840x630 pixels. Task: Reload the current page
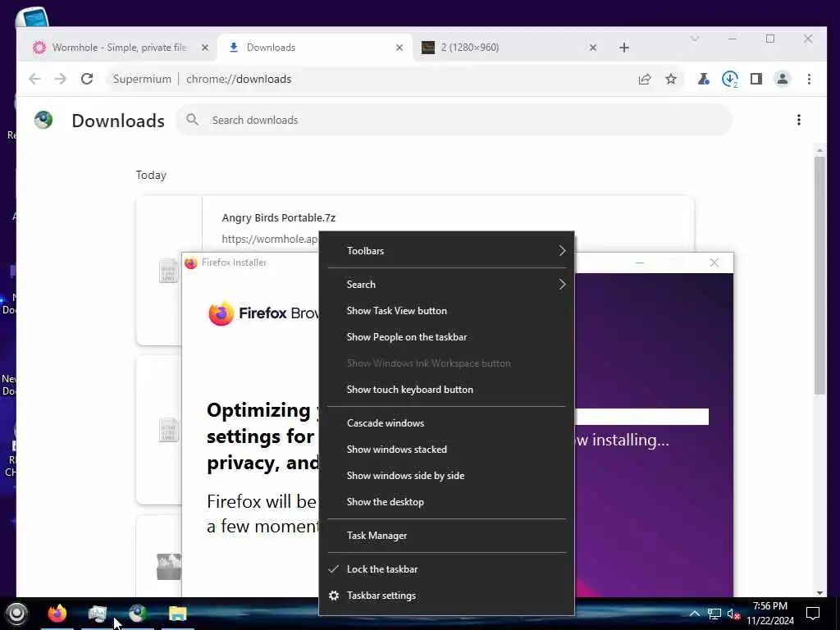pyautogui.click(x=87, y=80)
